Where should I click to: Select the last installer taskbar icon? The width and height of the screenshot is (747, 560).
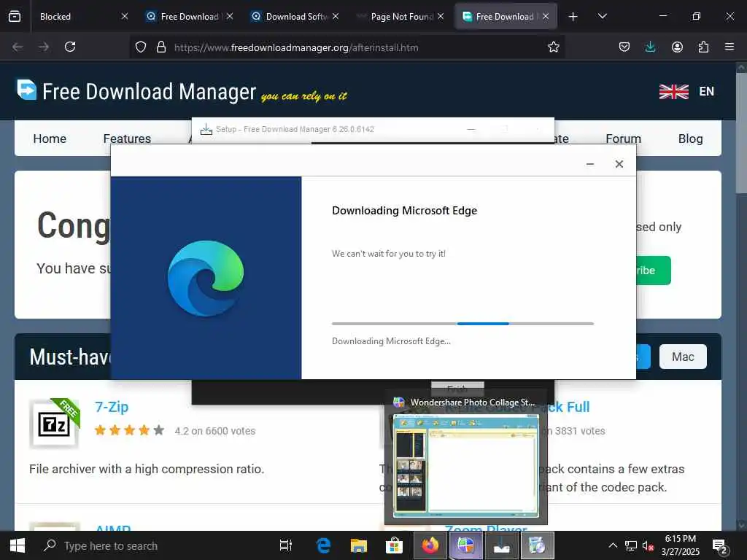(x=538, y=545)
